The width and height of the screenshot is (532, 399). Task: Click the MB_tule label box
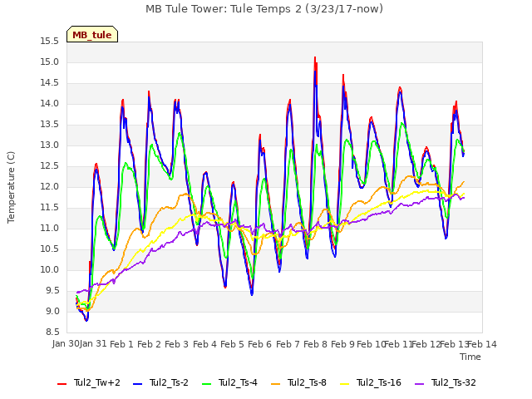coord(92,34)
